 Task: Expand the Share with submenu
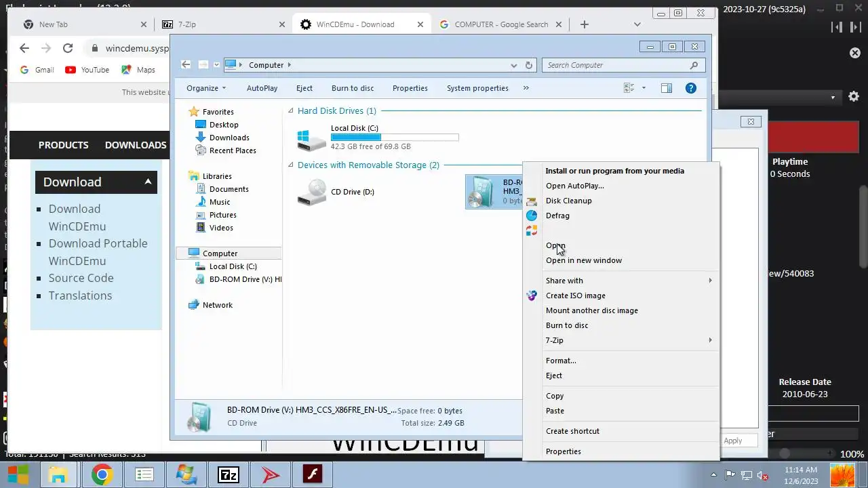point(710,281)
